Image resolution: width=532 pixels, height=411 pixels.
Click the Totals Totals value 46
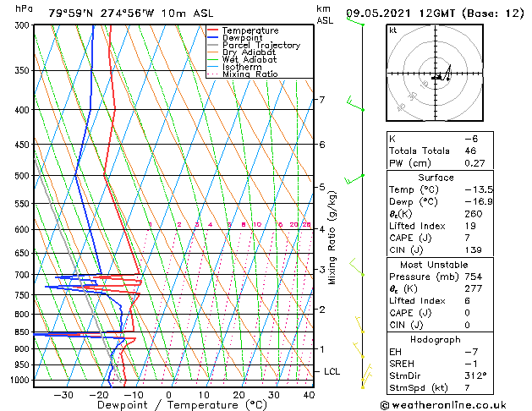[470, 151]
